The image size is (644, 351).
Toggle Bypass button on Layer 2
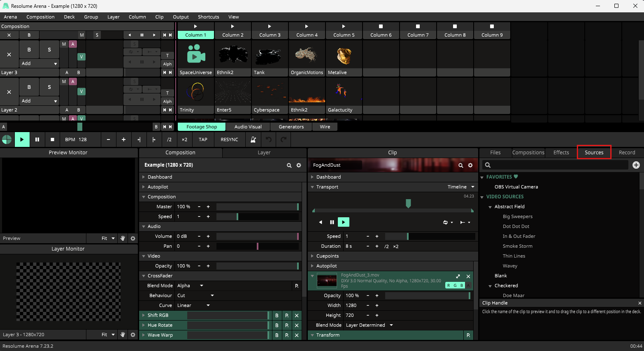point(29,87)
